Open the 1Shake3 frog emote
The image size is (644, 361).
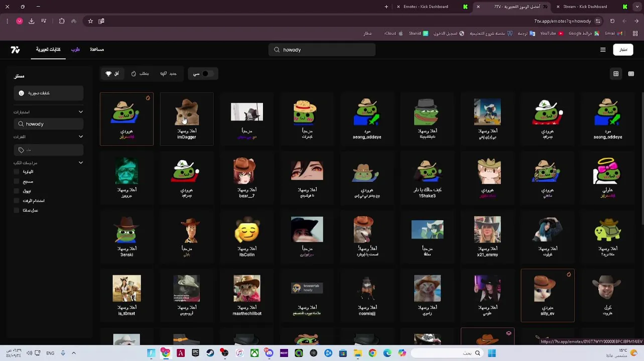point(427,178)
